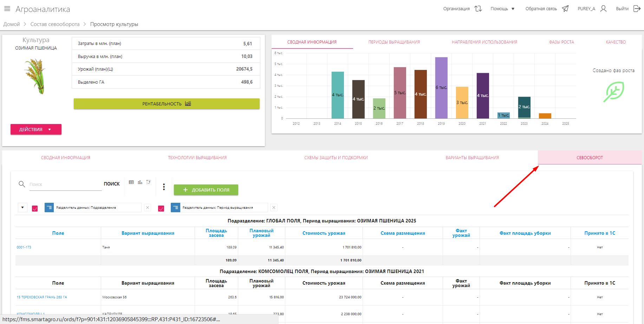Open the hamburger navigation menu
Viewport: 644px width, 324px height.
pos(7,9)
